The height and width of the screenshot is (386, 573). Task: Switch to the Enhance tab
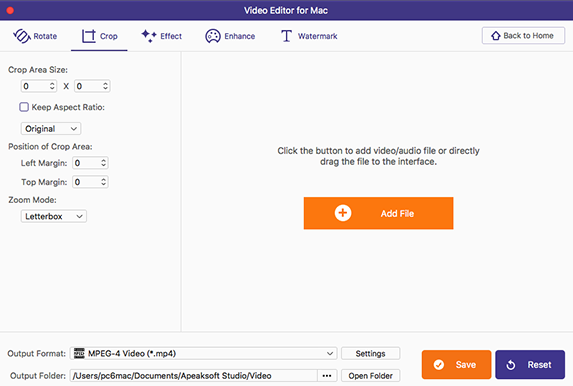pyautogui.click(x=230, y=36)
